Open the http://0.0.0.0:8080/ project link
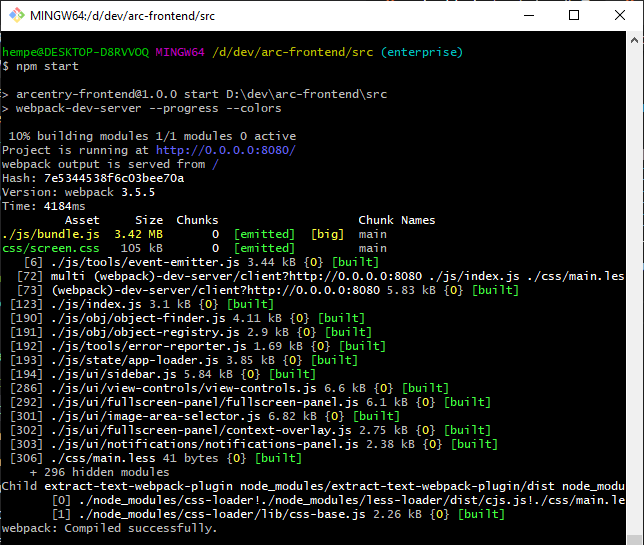The image size is (644, 545). click(225, 150)
